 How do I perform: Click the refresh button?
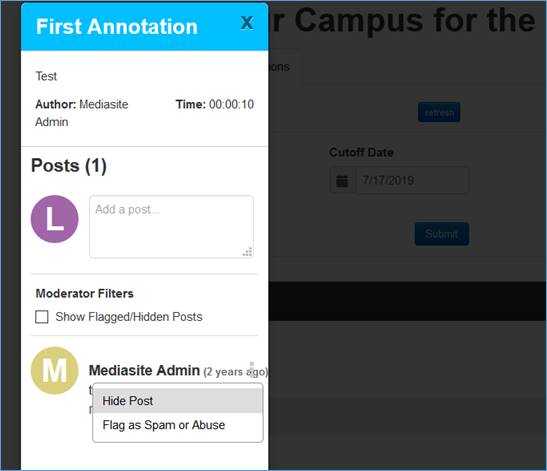pyautogui.click(x=439, y=112)
